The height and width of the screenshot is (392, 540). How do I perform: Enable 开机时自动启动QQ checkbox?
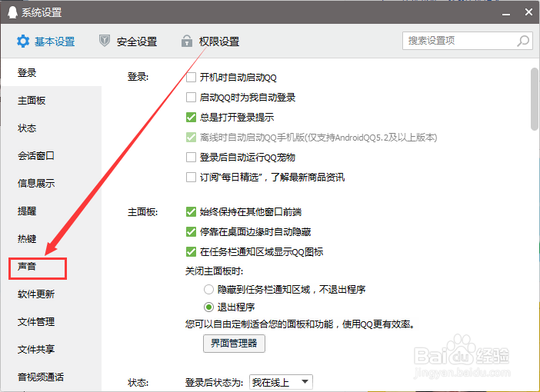(x=191, y=78)
